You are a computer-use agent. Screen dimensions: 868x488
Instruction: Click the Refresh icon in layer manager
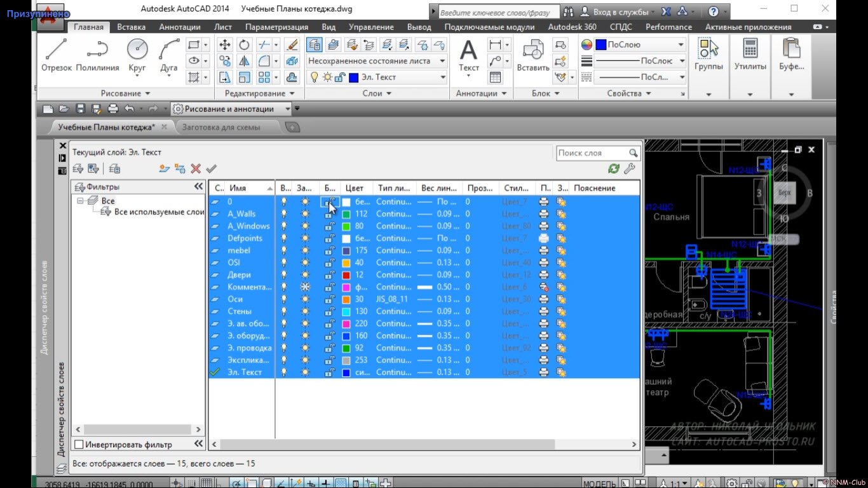[x=613, y=168]
